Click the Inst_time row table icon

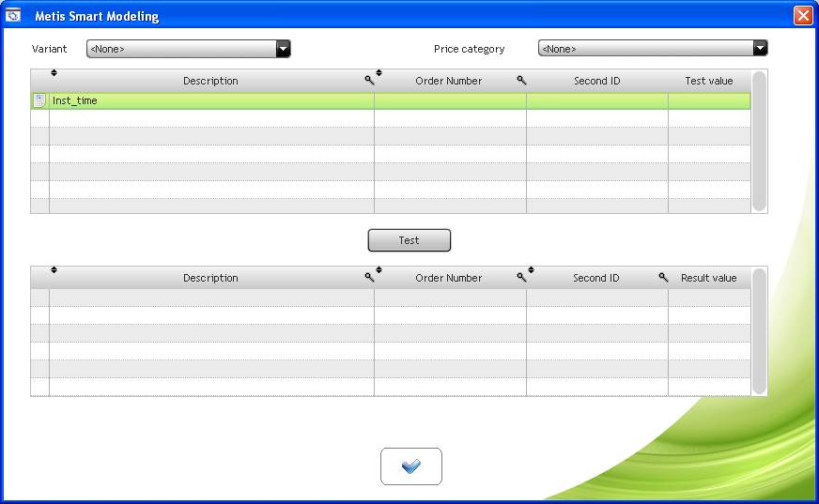(39, 100)
